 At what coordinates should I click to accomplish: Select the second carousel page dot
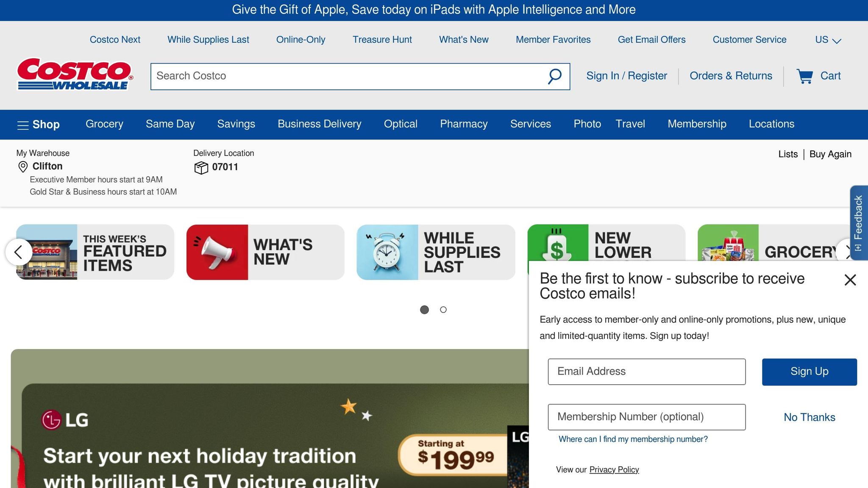[x=443, y=310]
